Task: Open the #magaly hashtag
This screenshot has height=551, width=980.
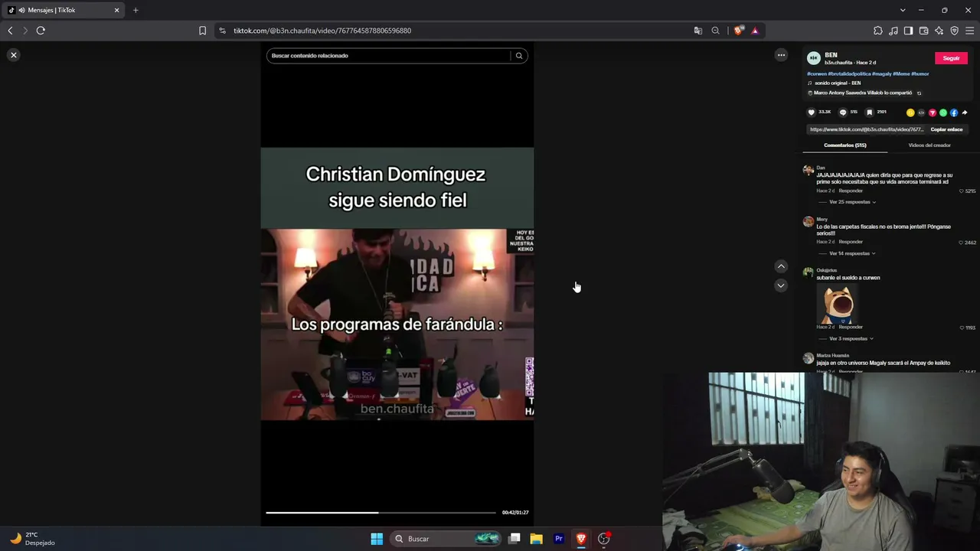Action: pos(881,74)
